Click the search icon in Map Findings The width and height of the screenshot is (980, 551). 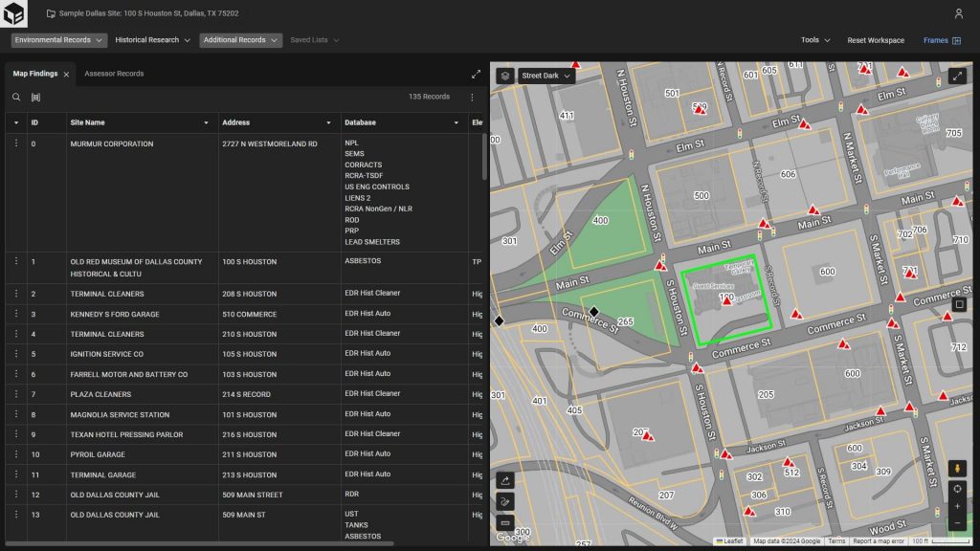16,97
